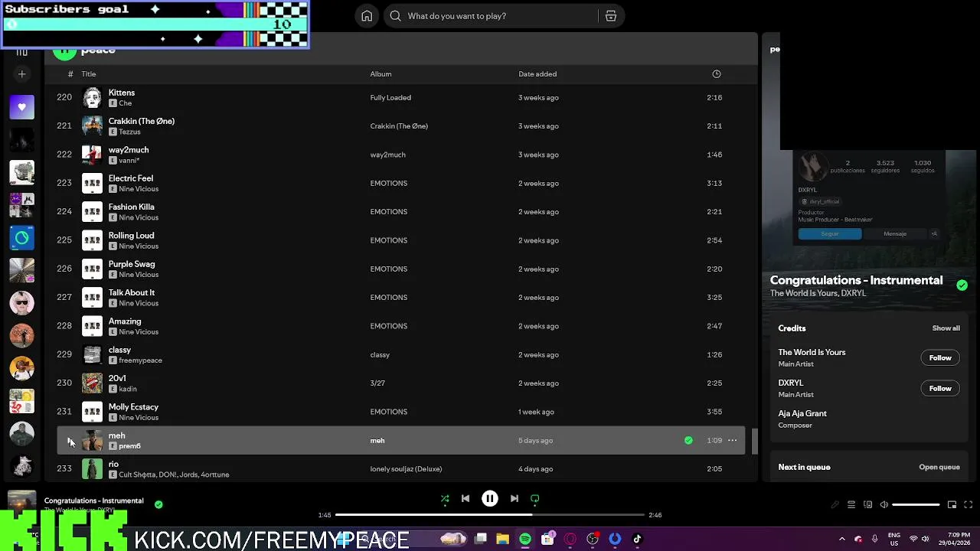Viewport: 980px width, 551px height.
Task: Expand the system tray hidden icons chevron
Action: [841, 540]
